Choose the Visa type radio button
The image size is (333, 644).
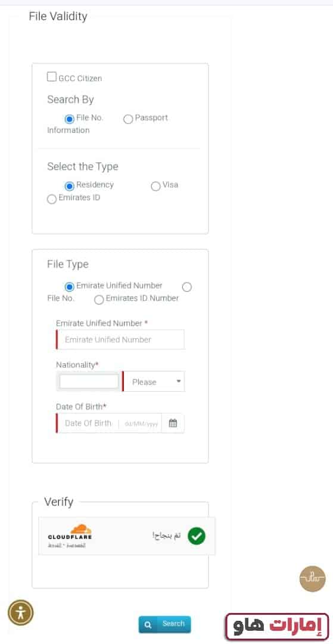tap(155, 187)
